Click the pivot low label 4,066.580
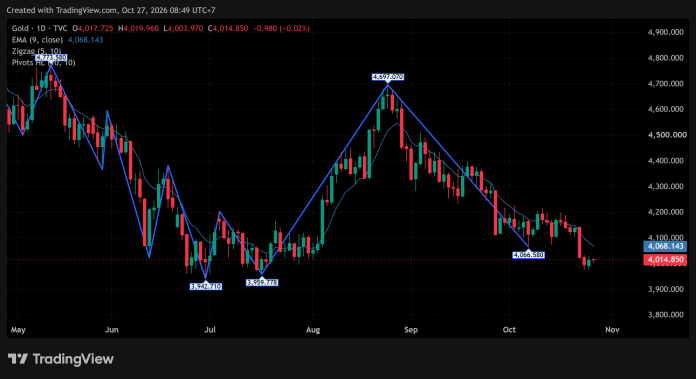Screen dimensions: 696x379 [528, 255]
